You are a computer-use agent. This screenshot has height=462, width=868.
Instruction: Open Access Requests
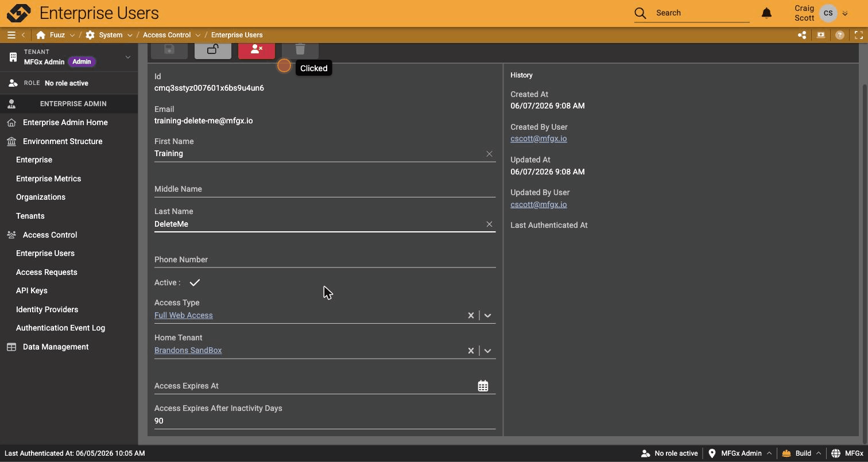point(46,273)
